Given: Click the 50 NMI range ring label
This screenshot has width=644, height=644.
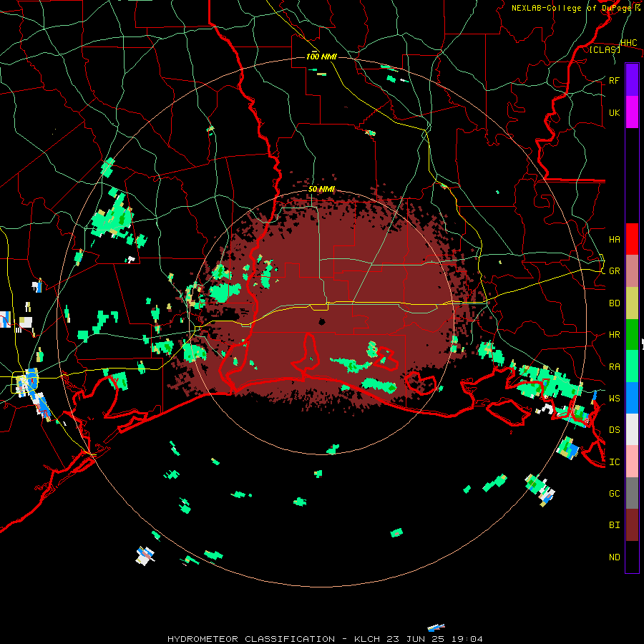Looking at the screenshot, I should coord(321,190).
